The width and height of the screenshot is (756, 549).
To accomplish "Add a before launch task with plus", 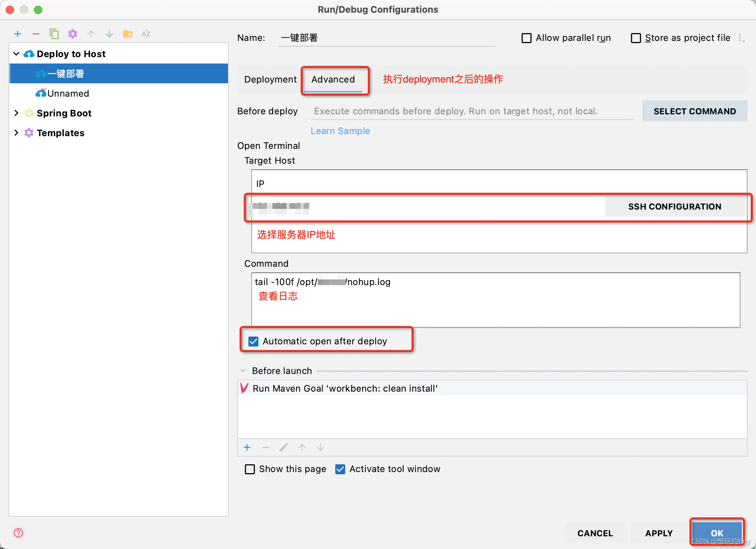I will [x=247, y=447].
